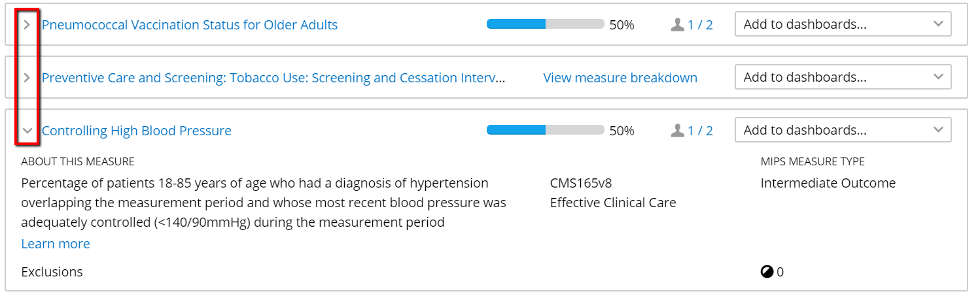Viewport: 980px width, 298px height.
Task: Expand the Preventive Care Tobacco Use chevron
Action: tap(27, 78)
